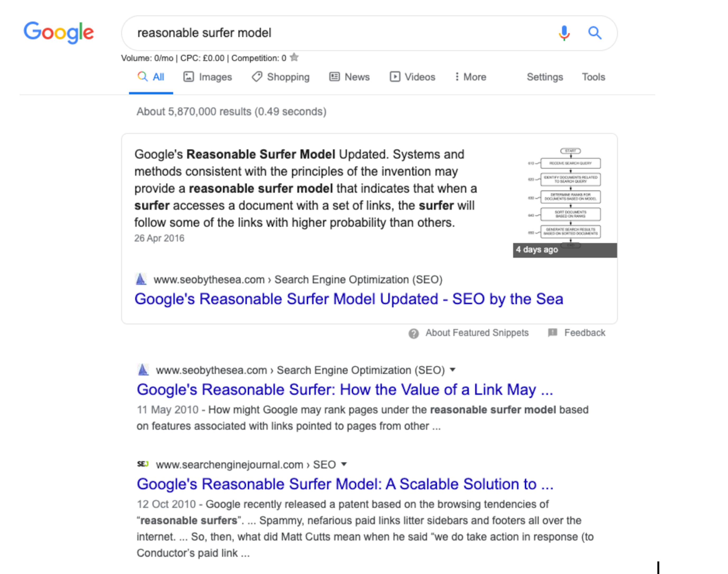Switch to the News tab
The width and height of the screenshot is (728, 574).
pyautogui.click(x=349, y=77)
